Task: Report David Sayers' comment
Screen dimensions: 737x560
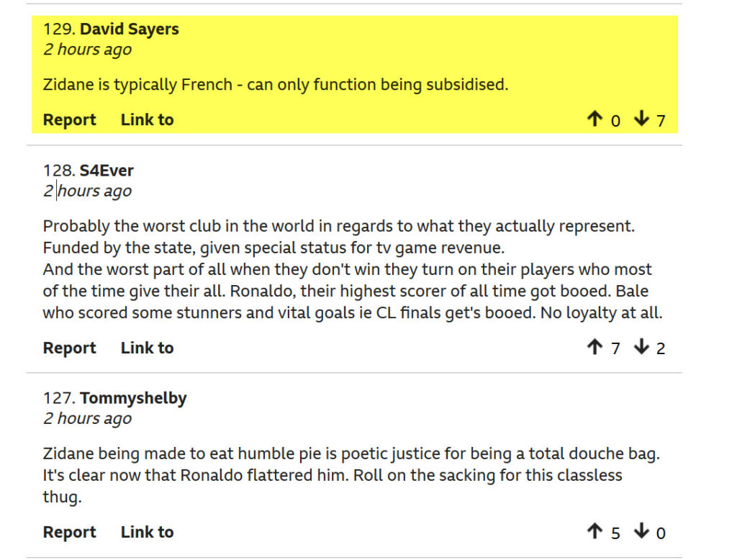Action: (x=70, y=120)
